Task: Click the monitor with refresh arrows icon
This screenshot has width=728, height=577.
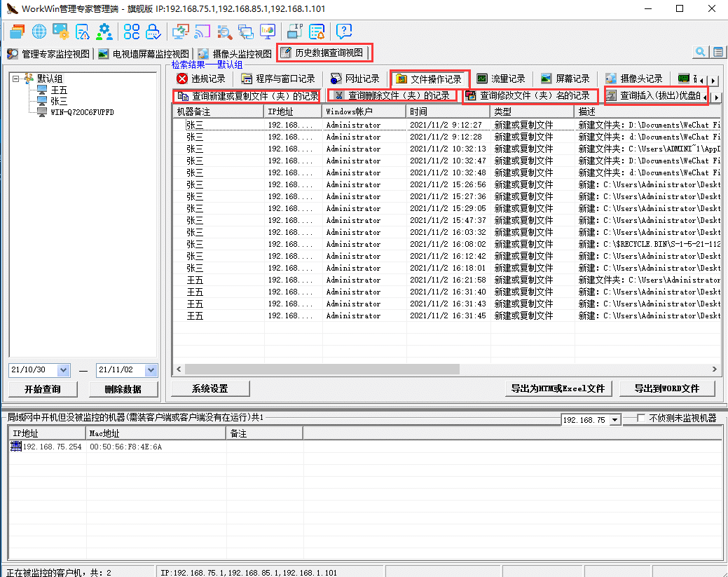Action: point(180,32)
